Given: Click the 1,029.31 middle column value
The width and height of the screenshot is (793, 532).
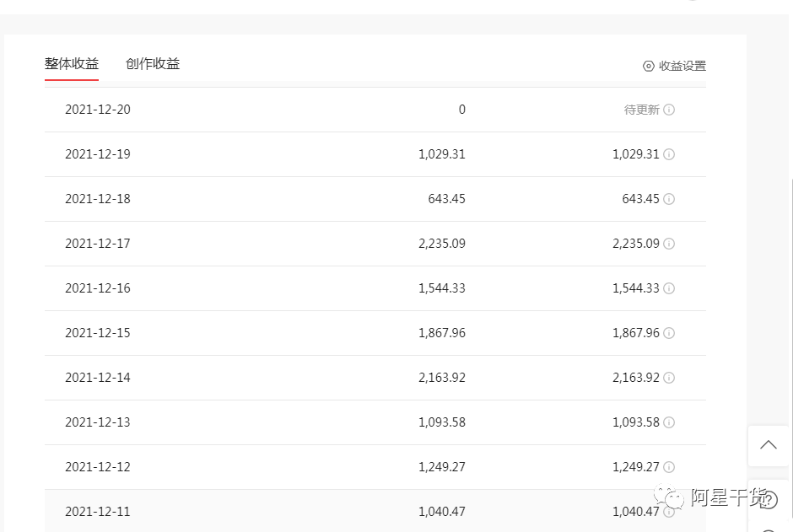Looking at the screenshot, I should [441, 154].
